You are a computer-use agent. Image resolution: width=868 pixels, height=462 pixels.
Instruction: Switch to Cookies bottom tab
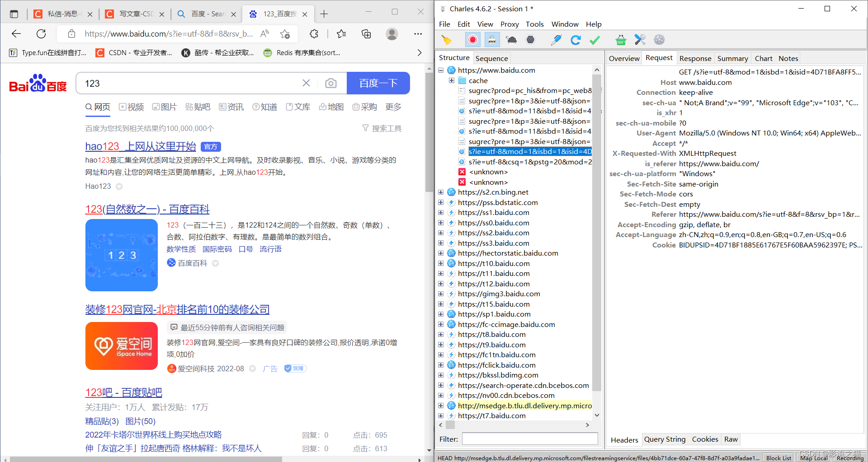coord(705,439)
